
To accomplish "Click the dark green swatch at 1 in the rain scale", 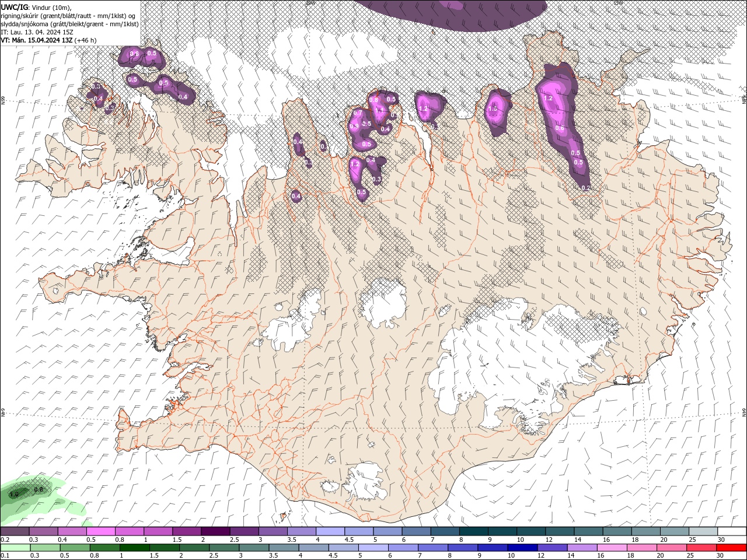I will [134, 548].
